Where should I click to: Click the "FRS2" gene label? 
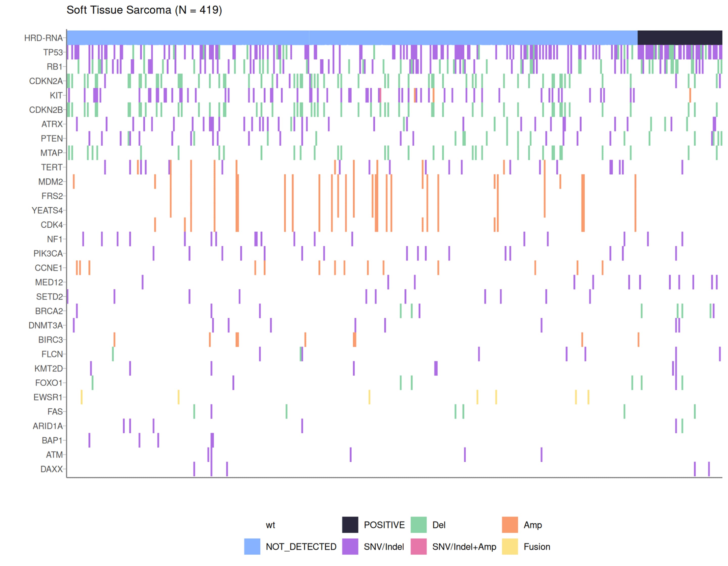pos(52,196)
